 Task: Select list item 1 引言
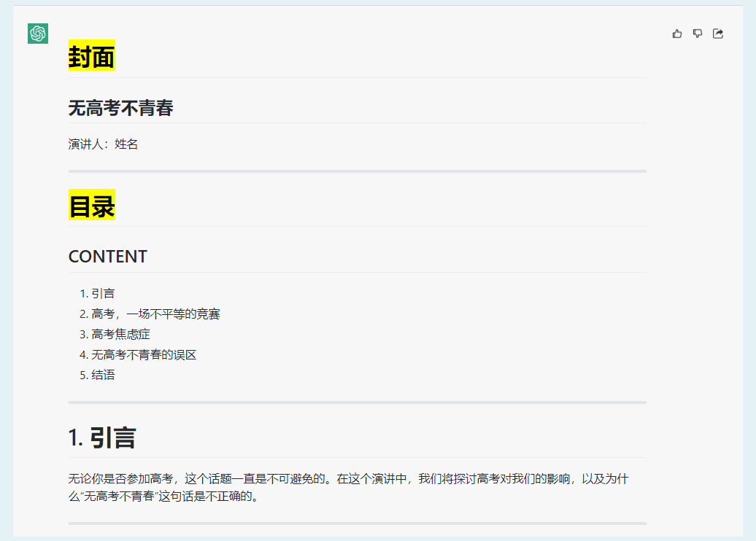[x=103, y=294]
